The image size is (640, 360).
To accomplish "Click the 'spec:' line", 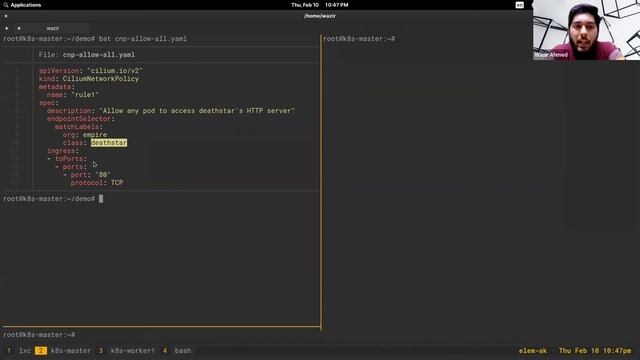I will pos(49,103).
